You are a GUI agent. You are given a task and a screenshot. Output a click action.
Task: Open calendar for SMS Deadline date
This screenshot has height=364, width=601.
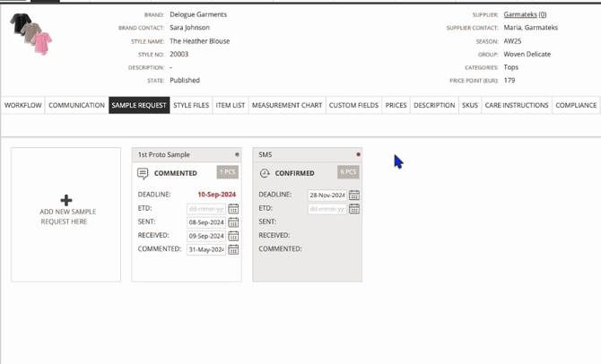pos(354,195)
